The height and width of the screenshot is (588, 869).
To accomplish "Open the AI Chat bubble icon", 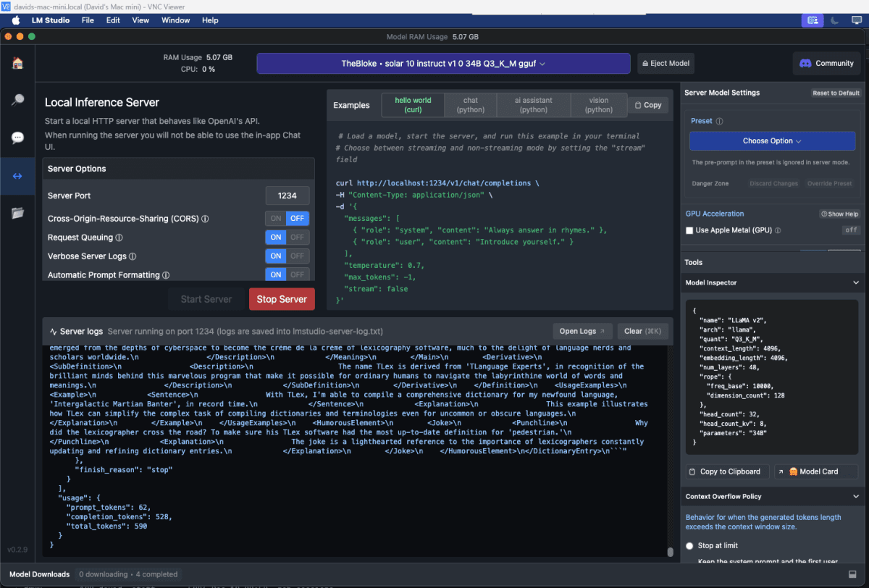I will point(17,138).
